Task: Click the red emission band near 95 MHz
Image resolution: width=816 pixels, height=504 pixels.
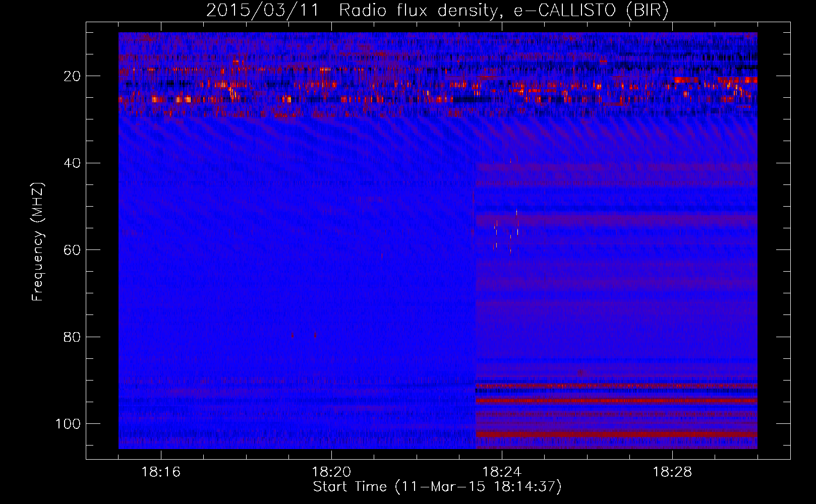Action: coord(617,401)
